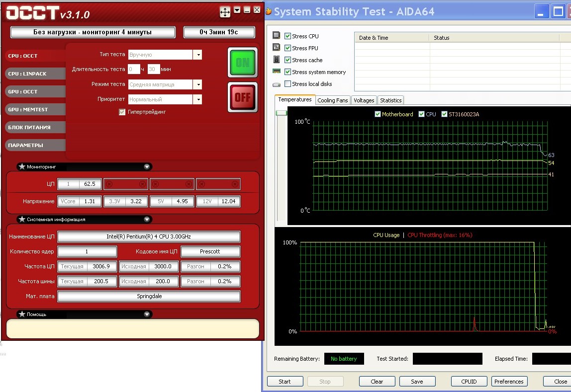Click the Без нагрузки monitoring status bar
This screenshot has height=392, width=571.
pyautogui.click(x=93, y=32)
